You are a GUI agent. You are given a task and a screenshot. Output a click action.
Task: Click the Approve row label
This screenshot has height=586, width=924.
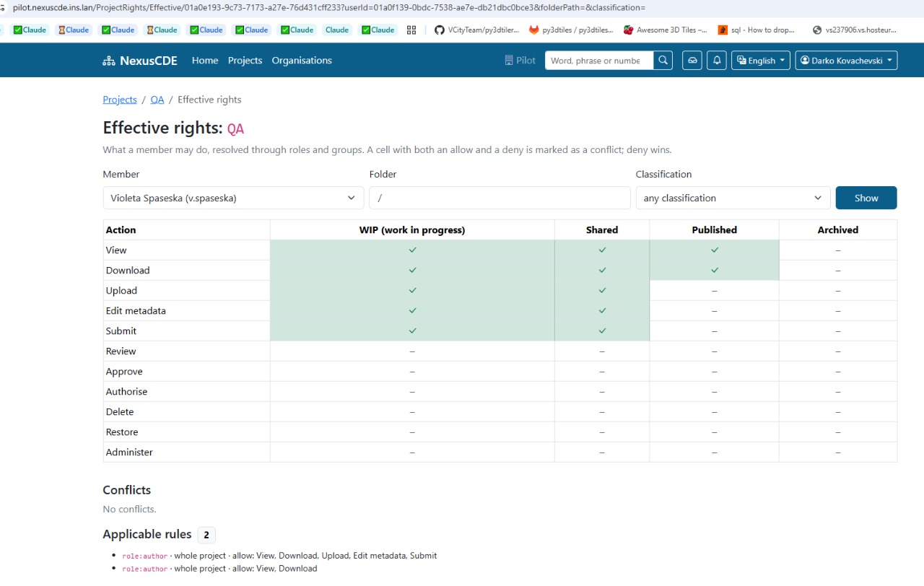[x=124, y=372]
